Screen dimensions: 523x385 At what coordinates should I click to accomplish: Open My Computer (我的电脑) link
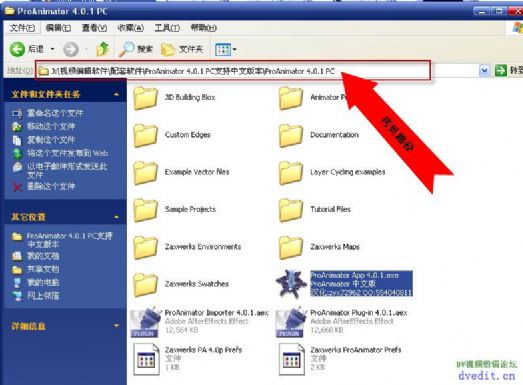coord(43,283)
